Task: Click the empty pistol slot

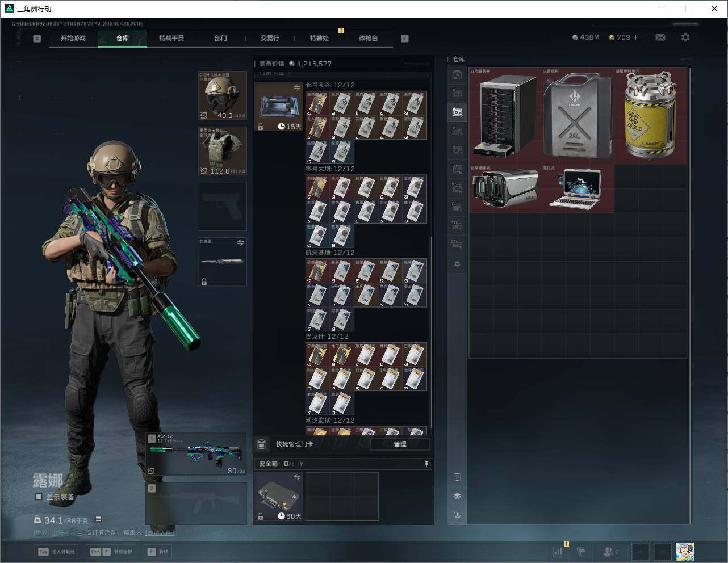Action: [x=223, y=207]
